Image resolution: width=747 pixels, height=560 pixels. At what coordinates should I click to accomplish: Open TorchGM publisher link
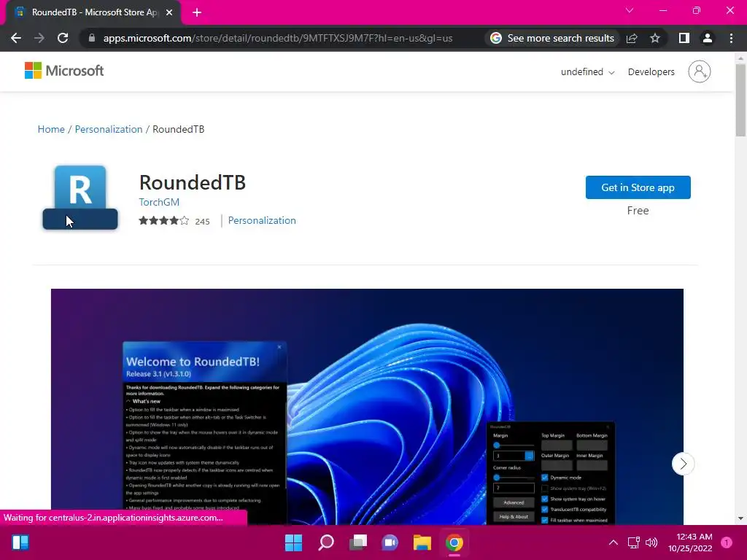click(x=159, y=202)
